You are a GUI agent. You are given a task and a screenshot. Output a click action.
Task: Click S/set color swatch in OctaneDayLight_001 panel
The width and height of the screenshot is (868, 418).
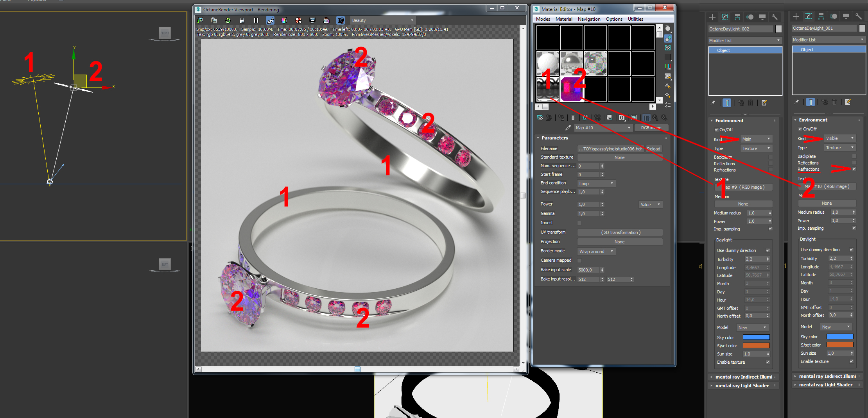click(x=840, y=345)
